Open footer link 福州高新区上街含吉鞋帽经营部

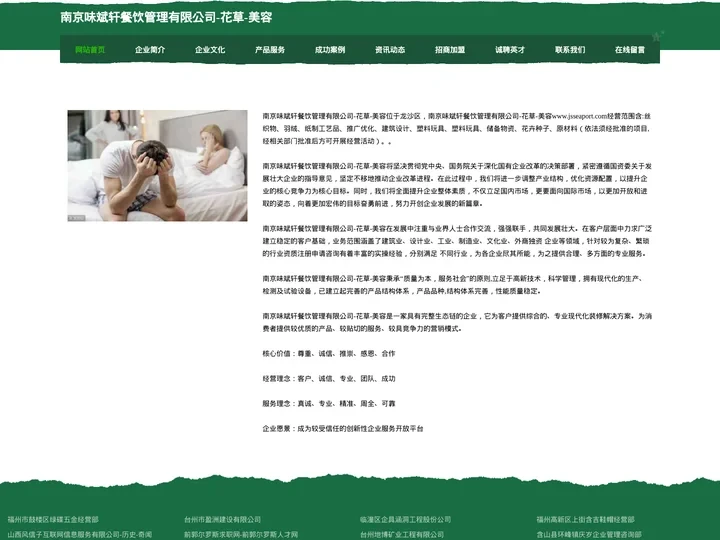585,519
